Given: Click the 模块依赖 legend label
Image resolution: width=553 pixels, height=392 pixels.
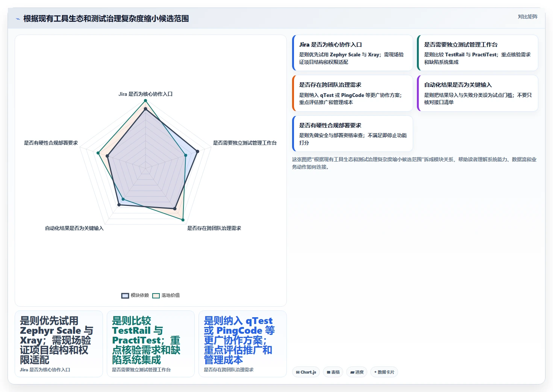Looking at the screenshot, I should point(140,295).
